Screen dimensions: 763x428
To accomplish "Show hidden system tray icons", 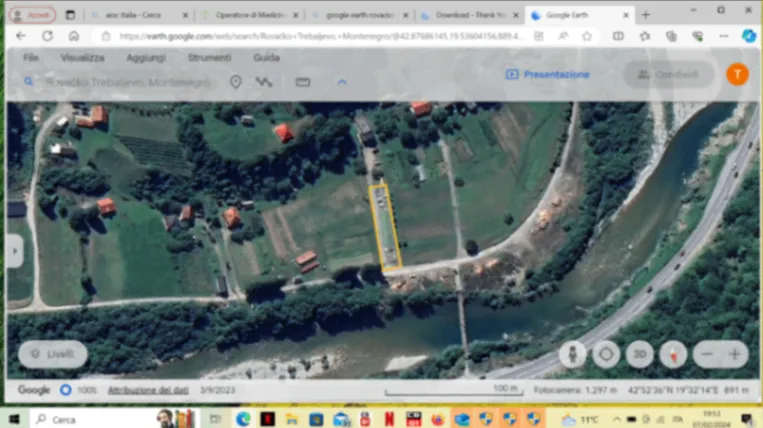I will point(616,419).
